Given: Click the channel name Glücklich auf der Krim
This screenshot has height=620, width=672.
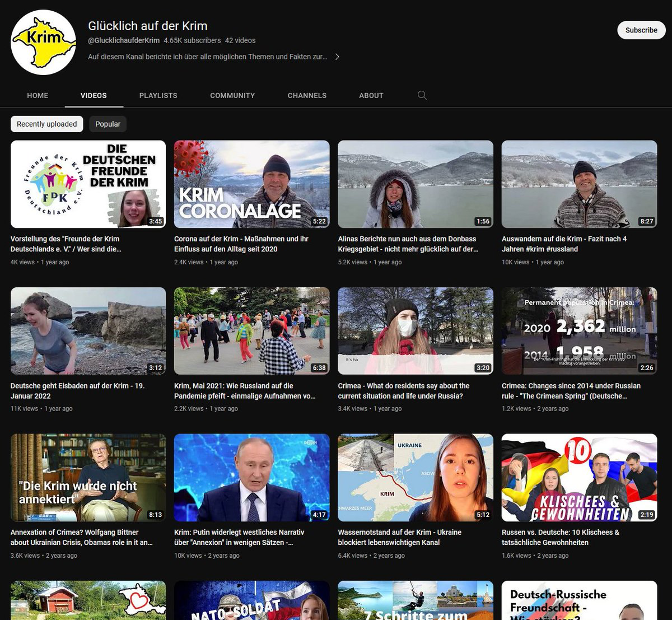Looking at the screenshot, I should 148,26.
